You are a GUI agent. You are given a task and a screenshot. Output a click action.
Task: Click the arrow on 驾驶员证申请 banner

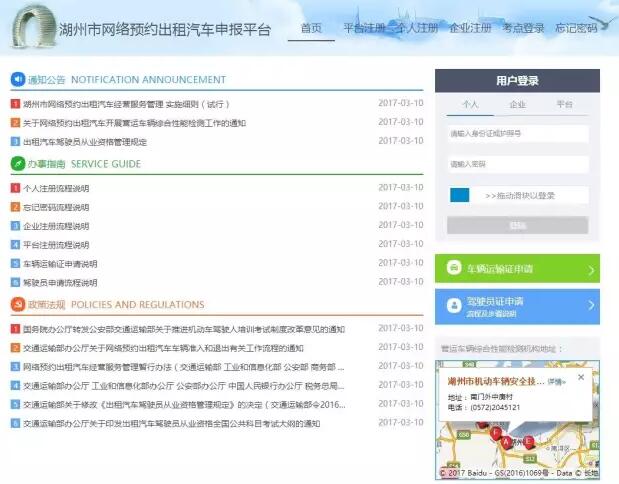click(x=591, y=305)
